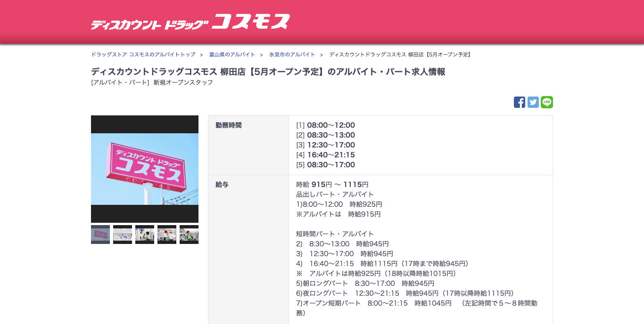This screenshot has width=644, height=324.
Task: Click the large コスモス signboard main image
Action: [x=145, y=169]
